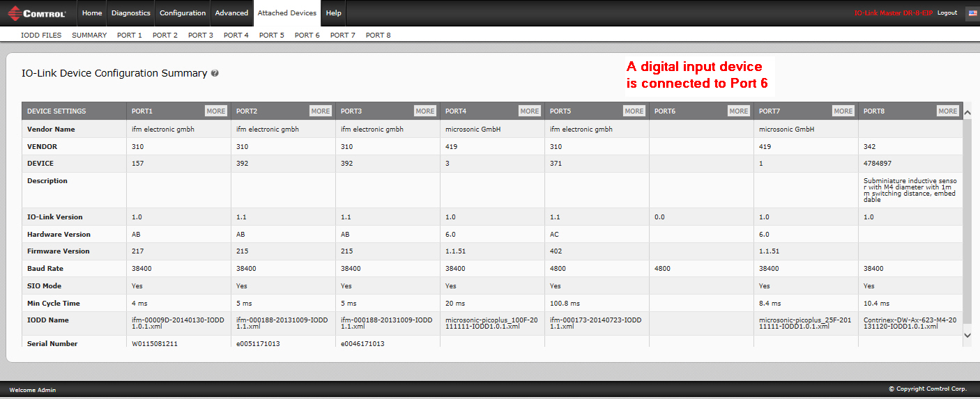The height and width of the screenshot is (399, 980).
Task: Select the Firmware Version row label
Action: point(59,251)
